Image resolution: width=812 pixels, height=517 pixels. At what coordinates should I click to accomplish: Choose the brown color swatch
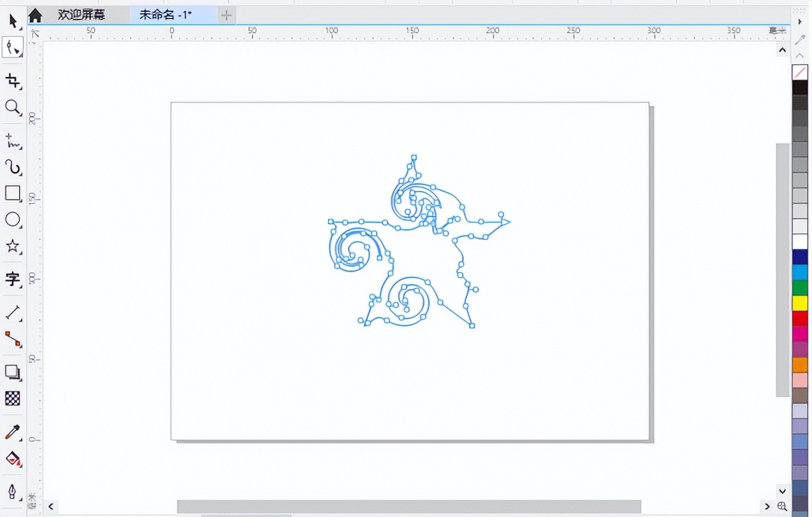800,396
